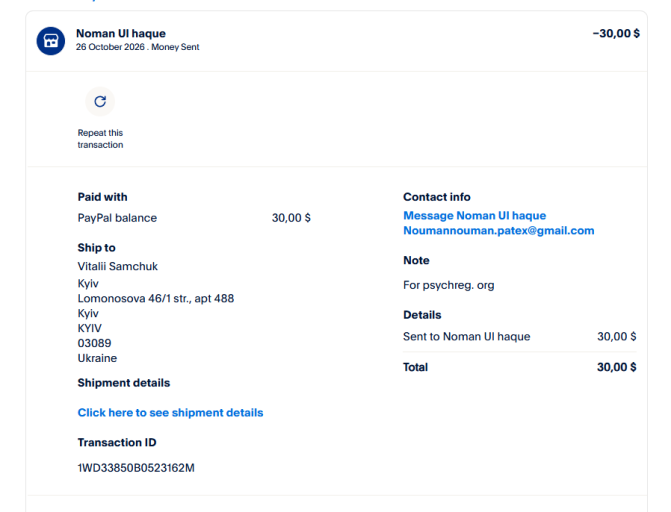Select the 'Repeat this transaction' label

click(x=100, y=139)
